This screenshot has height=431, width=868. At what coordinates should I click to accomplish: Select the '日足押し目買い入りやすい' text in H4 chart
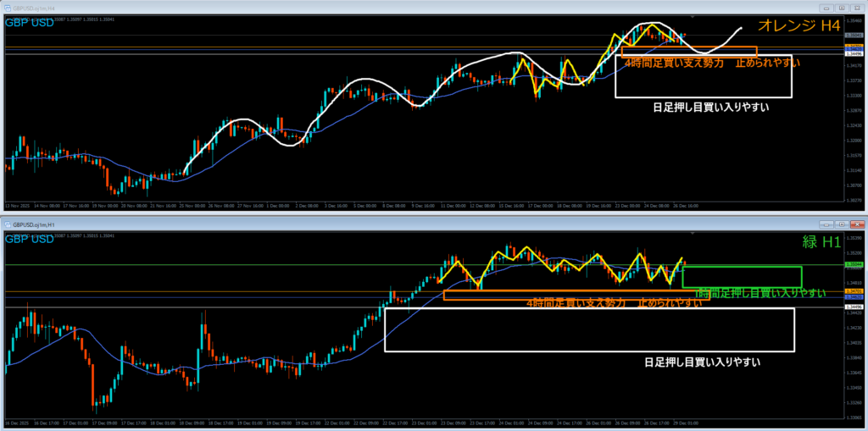pyautogui.click(x=710, y=108)
